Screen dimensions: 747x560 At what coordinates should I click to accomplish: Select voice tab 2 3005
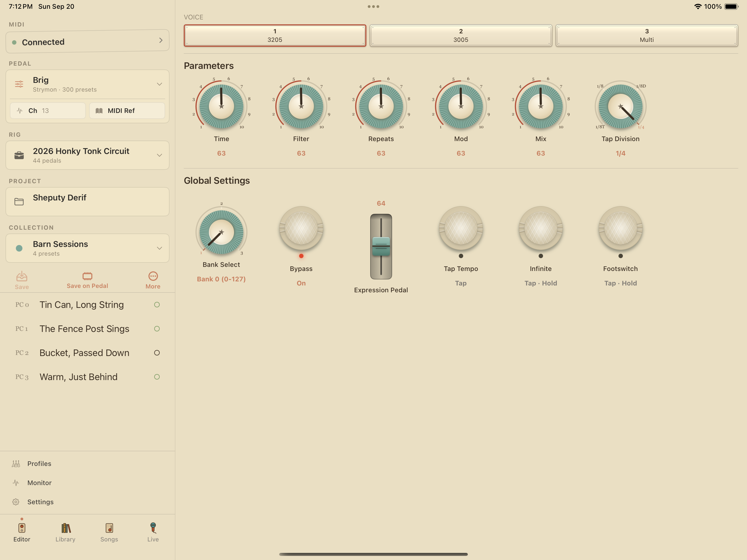click(x=461, y=36)
